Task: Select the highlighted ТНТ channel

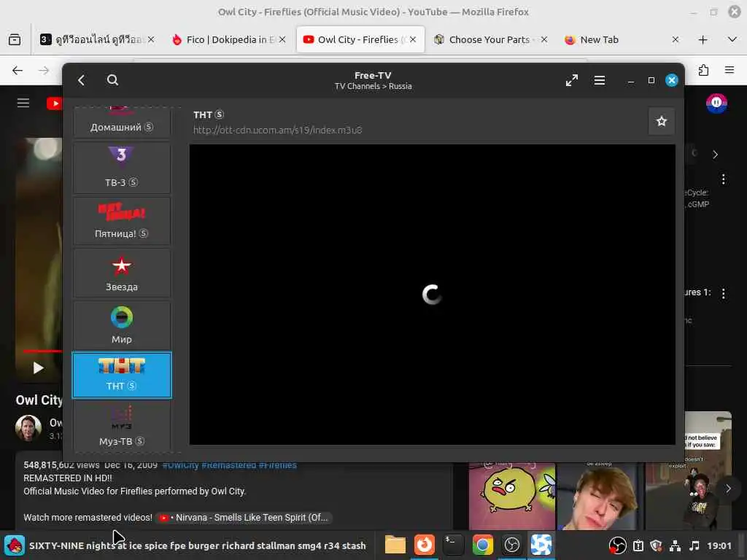Action: [x=122, y=376]
